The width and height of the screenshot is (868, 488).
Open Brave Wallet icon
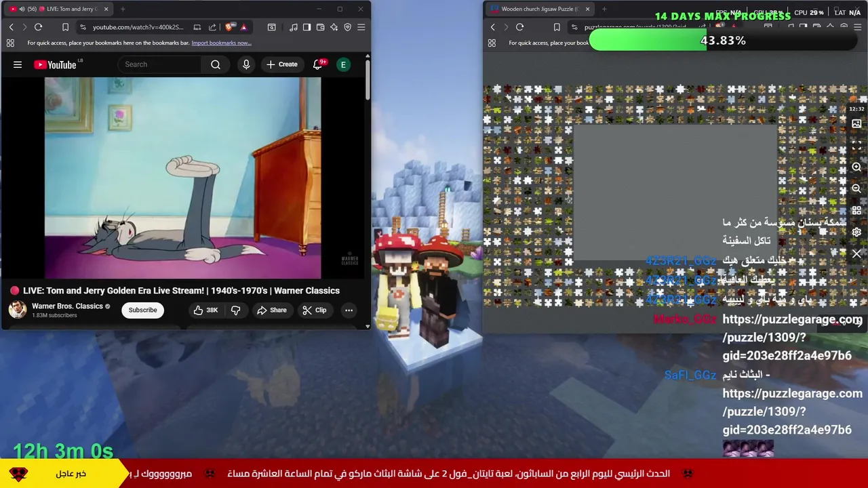pos(320,27)
